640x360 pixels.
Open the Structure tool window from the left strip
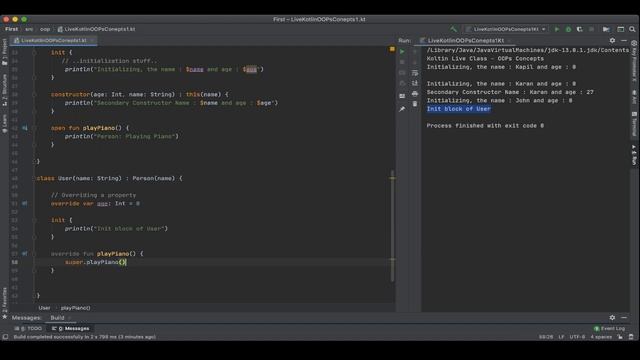pyautogui.click(x=5, y=90)
